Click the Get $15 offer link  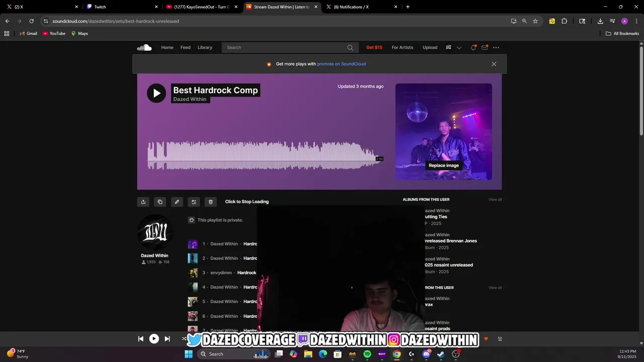pyautogui.click(x=374, y=48)
